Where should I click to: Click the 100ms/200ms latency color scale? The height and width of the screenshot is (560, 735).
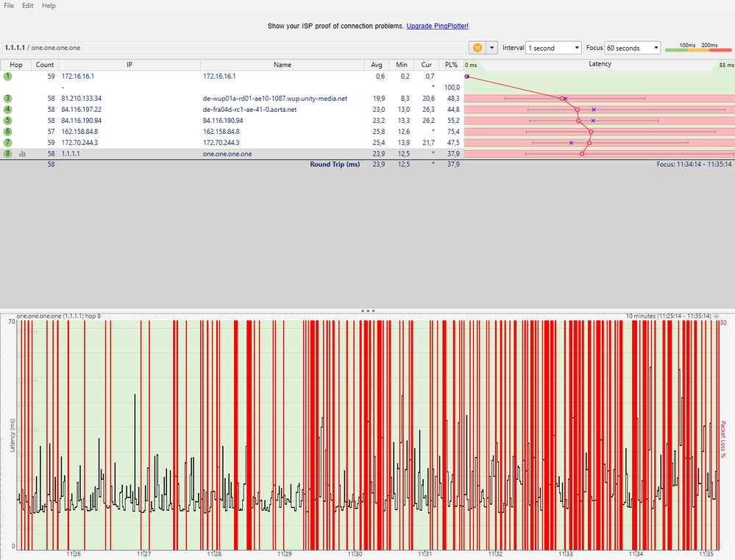698,48
